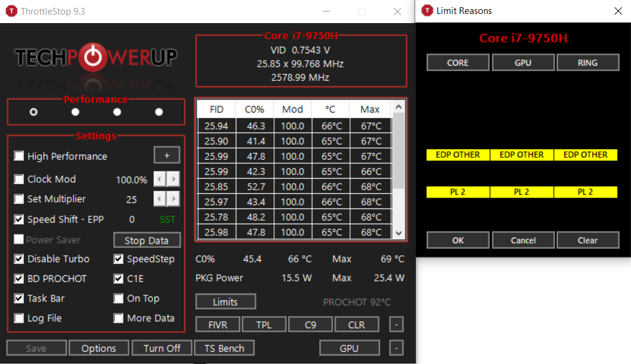The image size is (631, 364).
Task: Decrease Clock Mod with left arrow
Action: pos(160,179)
